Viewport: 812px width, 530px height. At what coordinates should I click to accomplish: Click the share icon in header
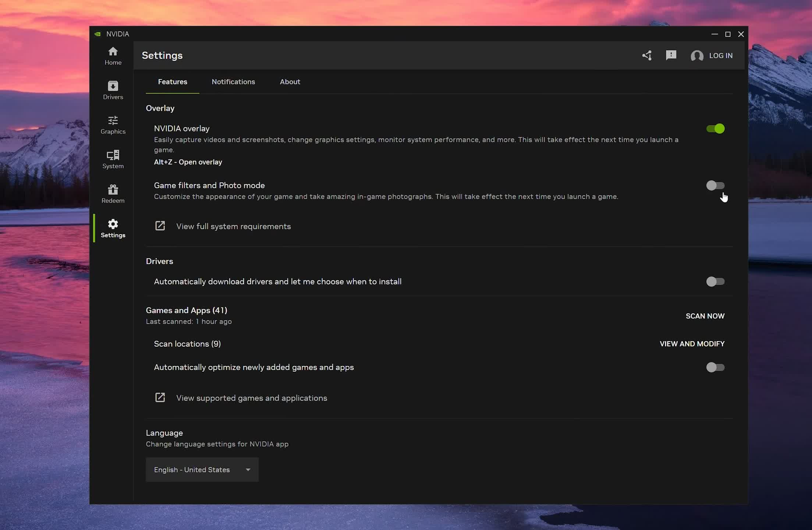coord(647,56)
